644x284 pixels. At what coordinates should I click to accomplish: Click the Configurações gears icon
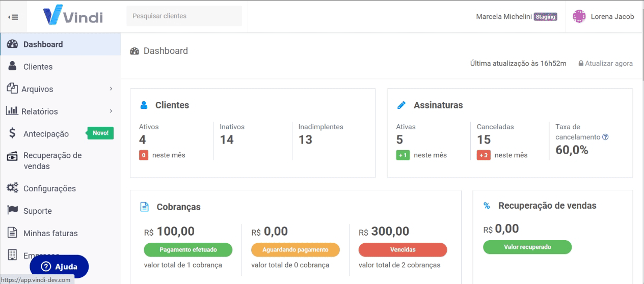(x=13, y=188)
